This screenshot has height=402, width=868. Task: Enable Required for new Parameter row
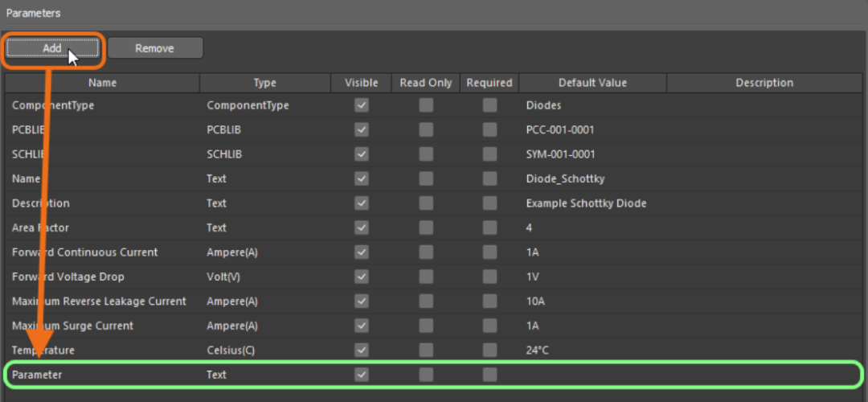pyautogui.click(x=489, y=375)
